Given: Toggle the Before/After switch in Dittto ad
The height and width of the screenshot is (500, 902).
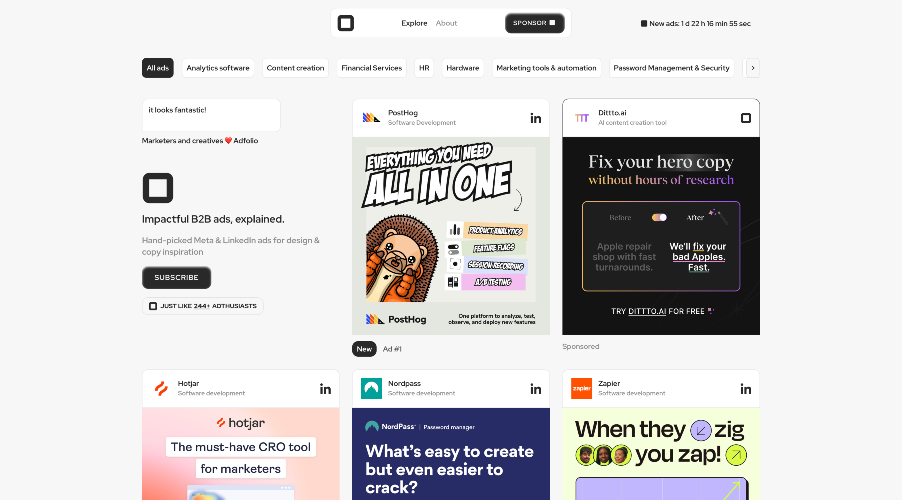Looking at the screenshot, I should (659, 217).
